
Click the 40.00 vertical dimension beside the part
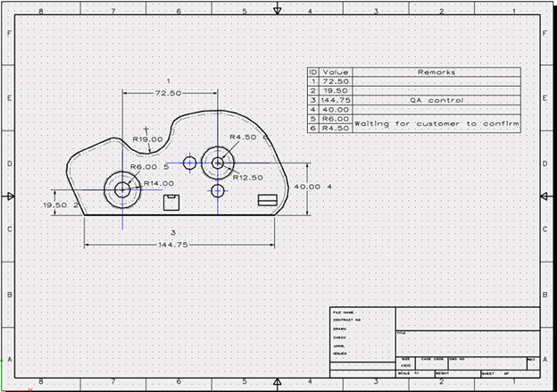[x=308, y=187]
